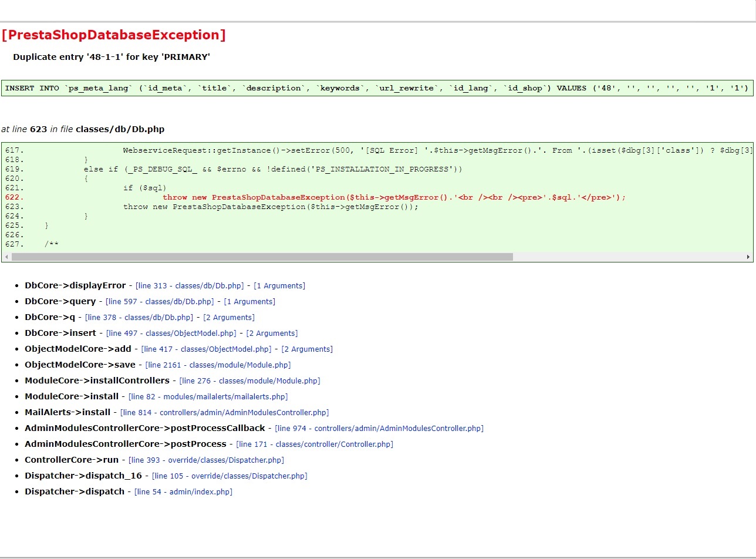Click the '[PrestaShopDatabaseException]' heading
Image resolution: width=756 pixels, height=559 pixels.
(x=113, y=35)
